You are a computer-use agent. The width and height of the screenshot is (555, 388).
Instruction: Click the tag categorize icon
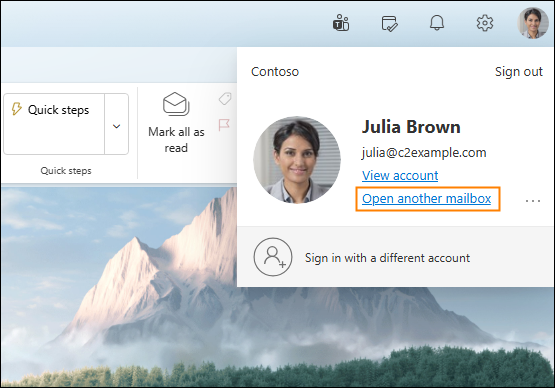coord(225,98)
